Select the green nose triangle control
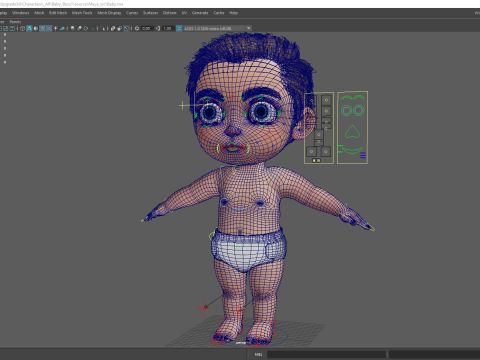The image size is (480, 360). [352, 132]
